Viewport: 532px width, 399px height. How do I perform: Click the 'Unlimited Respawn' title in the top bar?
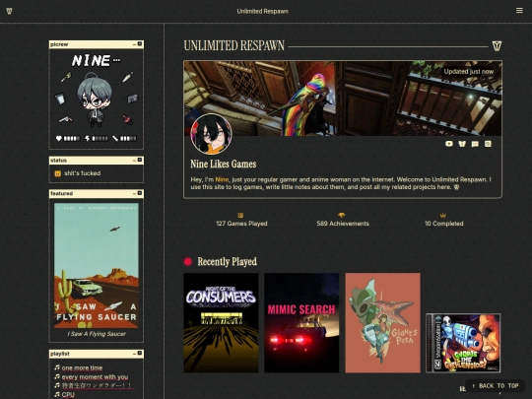[x=263, y=11]
